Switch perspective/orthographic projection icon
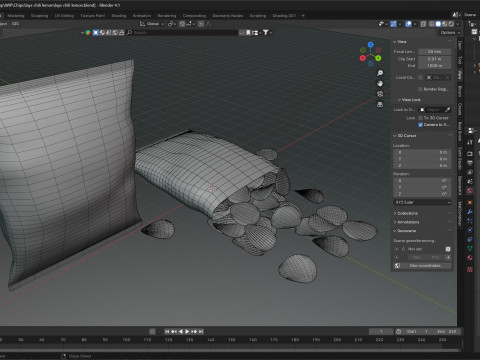The width and height of the screenshot is (480, 360). (x=380, y=105)
